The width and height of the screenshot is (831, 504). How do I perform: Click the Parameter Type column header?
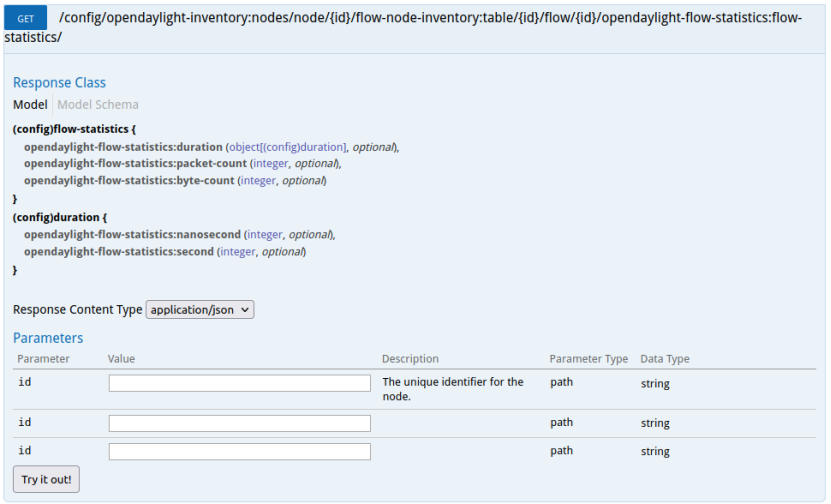(x=588, y=359)
